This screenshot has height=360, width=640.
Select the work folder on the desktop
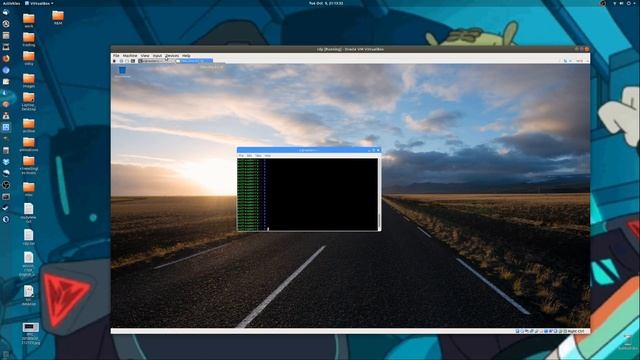click(29, 20)
